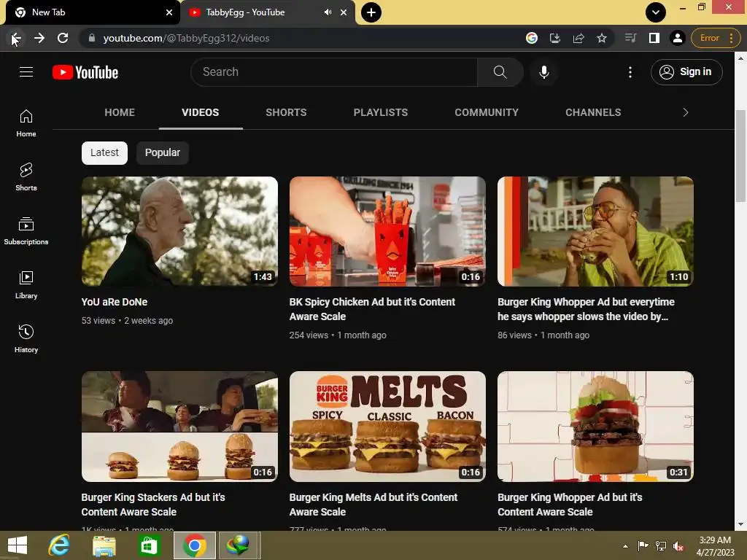Click the address bar URL
Image resolution: width=747 pixels, height=560 pixels.
pyautogui.click(x=186, y=38)
